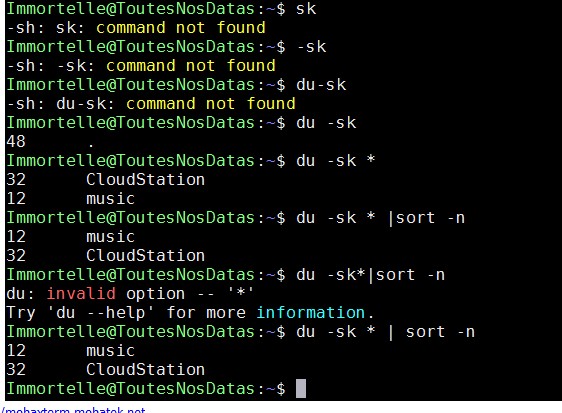Click the quoted 'du --help' hint text
Viewport: 562px width, 413px height.
(x=101, y=313)
